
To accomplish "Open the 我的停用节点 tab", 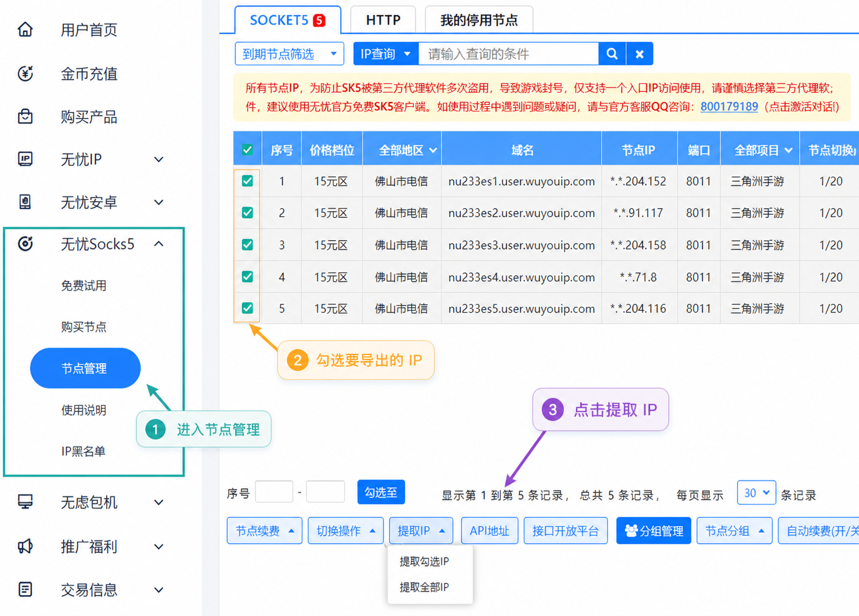I will 479,20.
